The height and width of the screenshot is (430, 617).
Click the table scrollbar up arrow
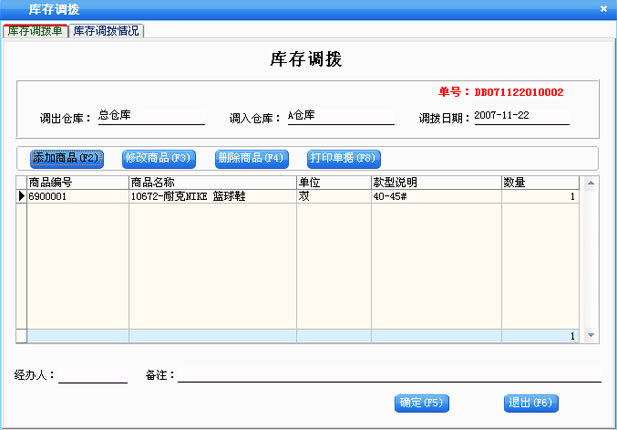point(590,184)
